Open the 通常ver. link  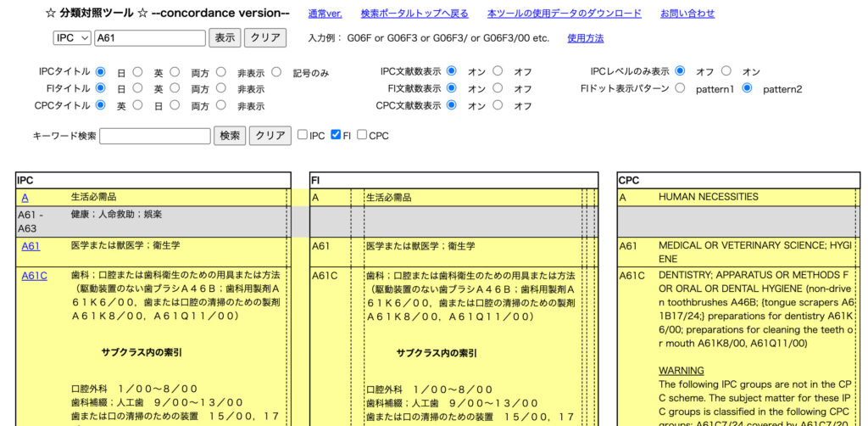point(325,14)
